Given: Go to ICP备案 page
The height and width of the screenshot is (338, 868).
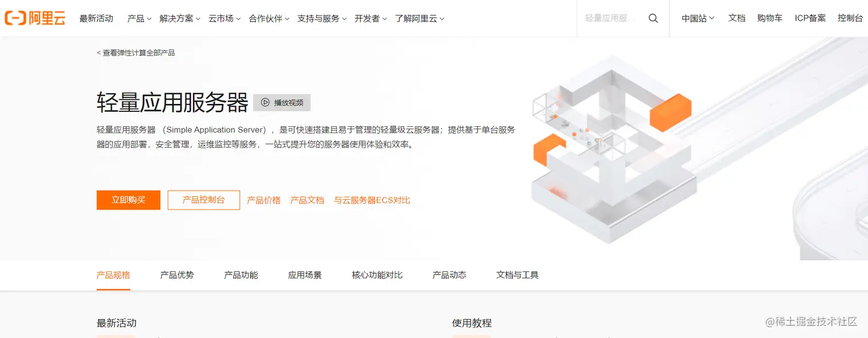Looking at the screenshot, I should pyautogui.click(x=810, y=18).
